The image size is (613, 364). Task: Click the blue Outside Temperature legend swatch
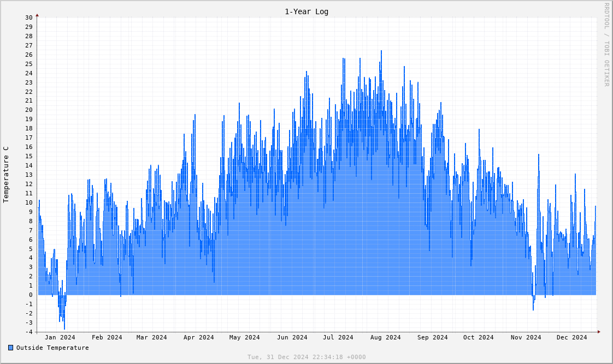10,348
